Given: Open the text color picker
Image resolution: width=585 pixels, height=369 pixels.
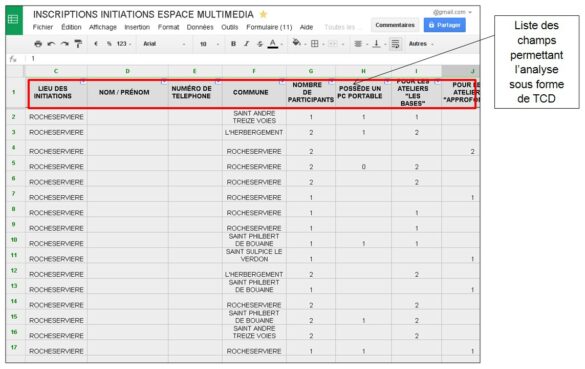Looking at the screenshot, I should point(273,44).
